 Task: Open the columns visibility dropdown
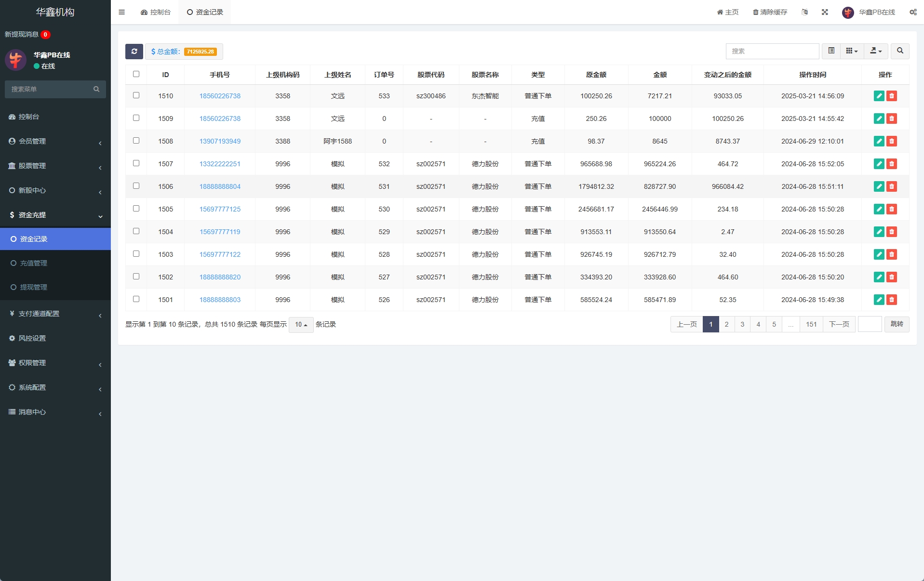pyautogui.click(x=852, y=51)
